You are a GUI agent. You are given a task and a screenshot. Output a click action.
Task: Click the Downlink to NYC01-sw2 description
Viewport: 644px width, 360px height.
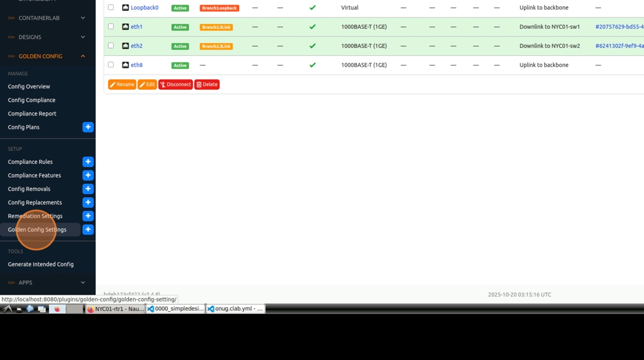pos(550,45)
